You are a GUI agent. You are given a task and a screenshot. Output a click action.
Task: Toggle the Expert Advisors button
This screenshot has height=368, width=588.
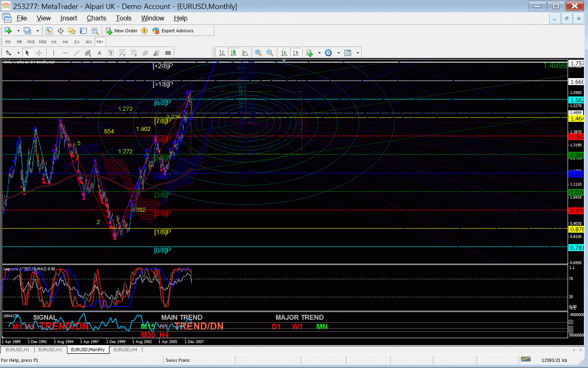point(173,31)
